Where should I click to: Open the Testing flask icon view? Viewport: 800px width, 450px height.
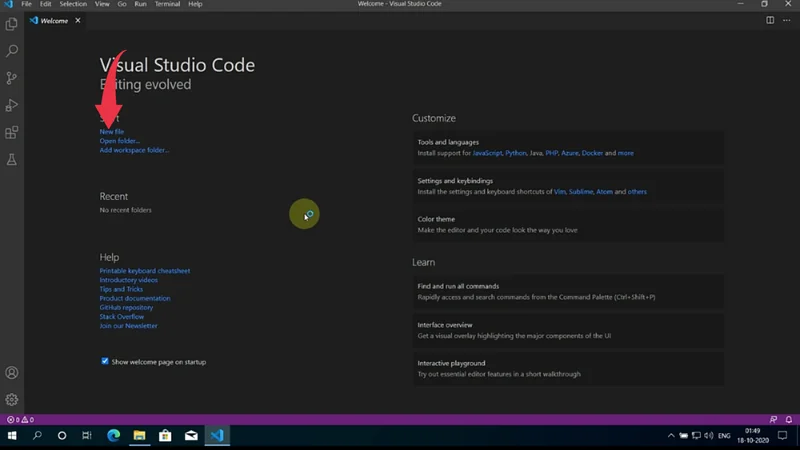[12, 160]
